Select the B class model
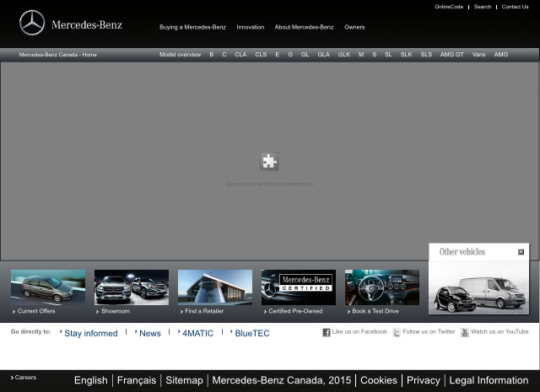Image resolution: width=540 pixels, height=392 pixels. (212, 55)
